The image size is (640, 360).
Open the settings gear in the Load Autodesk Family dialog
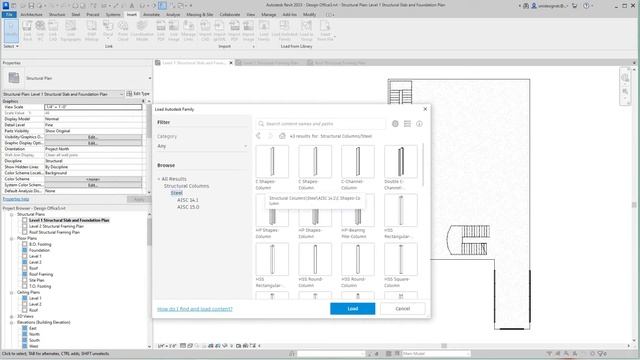click(395, 124)
